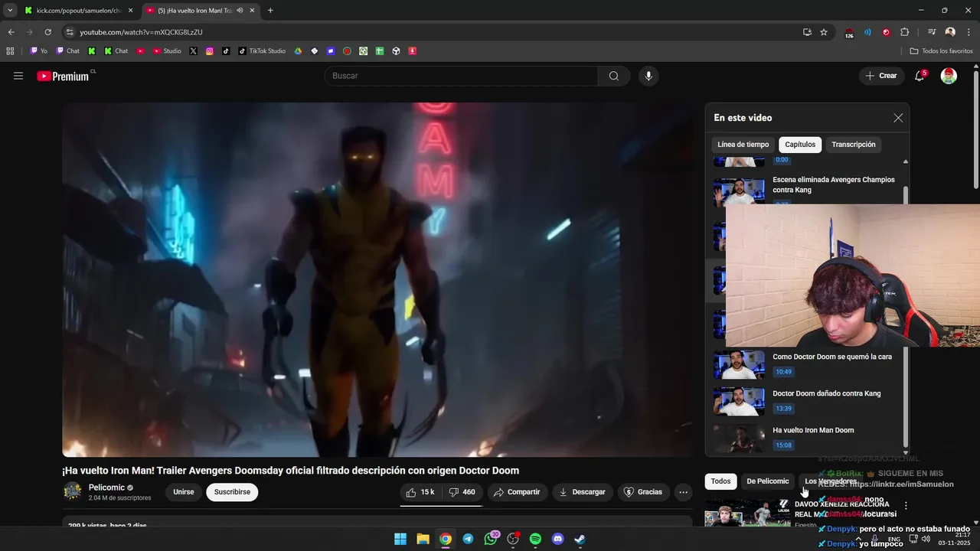980x551 pixels.
Task: Open options for DAVOO XENEIZE suggested video
Action: (x=906, y=506)
